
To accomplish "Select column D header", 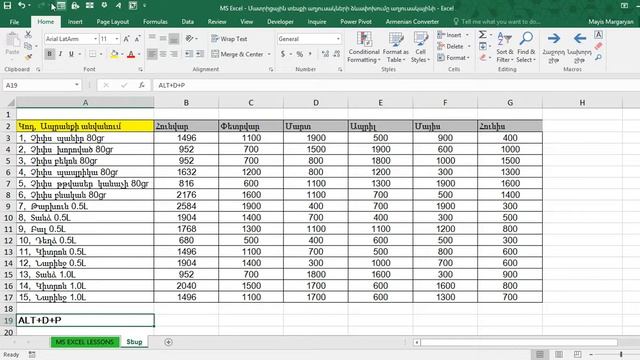I will [316, 103].
